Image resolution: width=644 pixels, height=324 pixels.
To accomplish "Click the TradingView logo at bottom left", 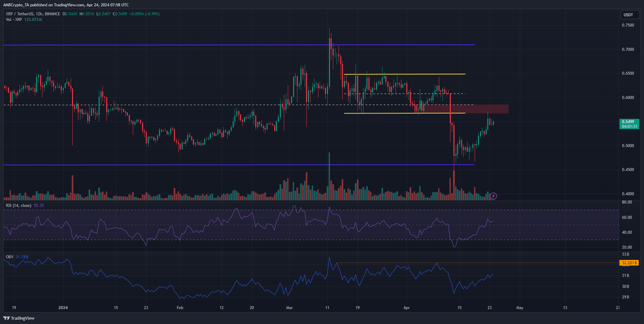I will 19,318.
